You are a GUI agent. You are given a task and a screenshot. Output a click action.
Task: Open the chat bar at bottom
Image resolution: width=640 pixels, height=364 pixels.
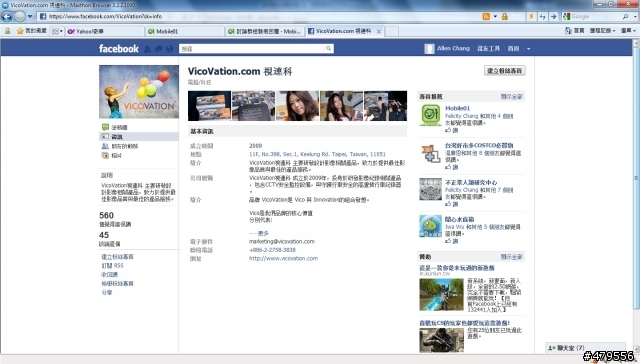tap(586, 348)
